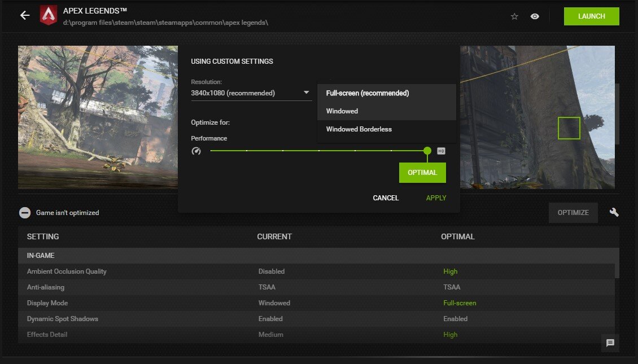Click the Medium value for Effects Detail

pyautogui.click(x=270, y=335)
